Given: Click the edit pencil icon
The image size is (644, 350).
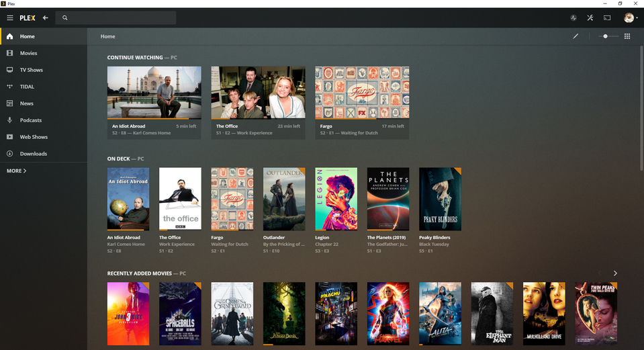Looking at the screenshot, I should [576, 36].
